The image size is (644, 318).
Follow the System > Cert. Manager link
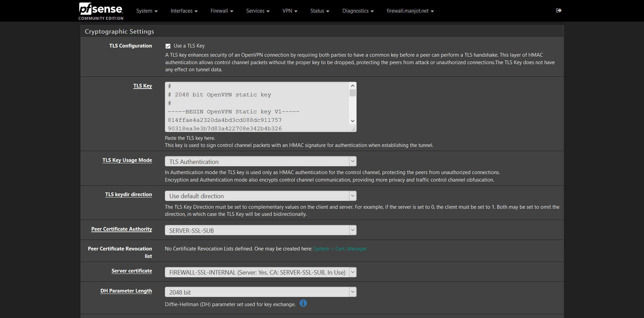(340, 249)
